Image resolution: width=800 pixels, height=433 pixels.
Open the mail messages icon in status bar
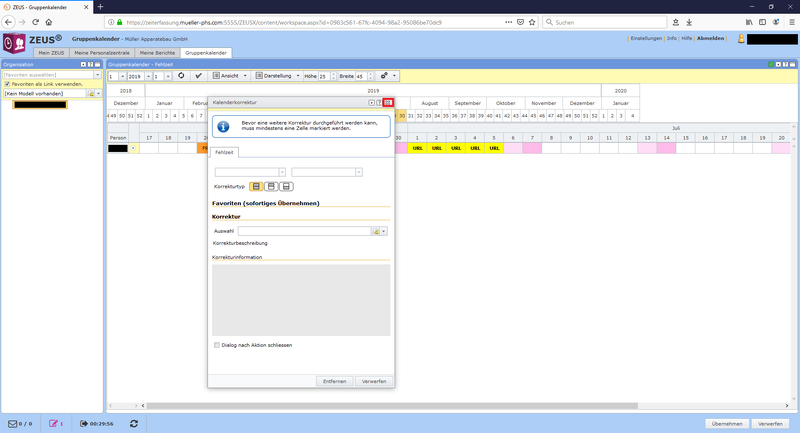[14, 424]
